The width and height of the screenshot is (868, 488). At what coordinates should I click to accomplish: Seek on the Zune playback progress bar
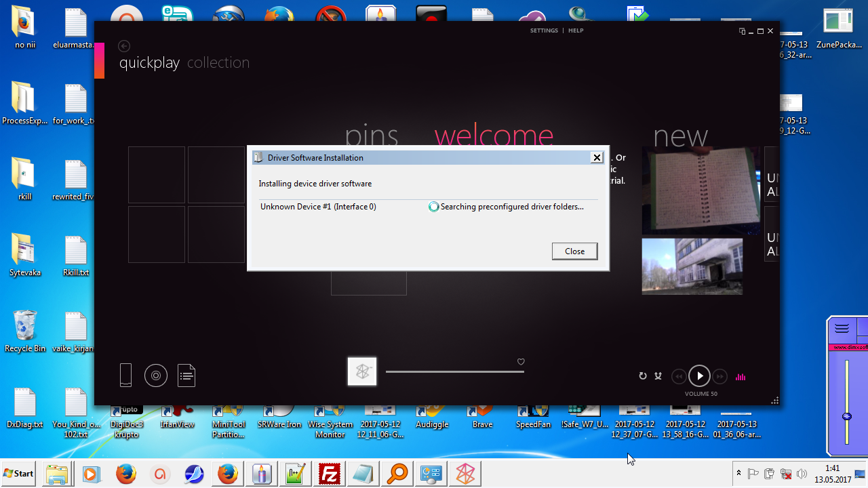[455, 371]
